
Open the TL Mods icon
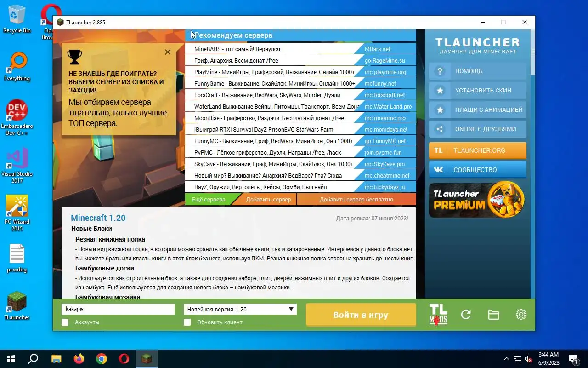(438, 315)
